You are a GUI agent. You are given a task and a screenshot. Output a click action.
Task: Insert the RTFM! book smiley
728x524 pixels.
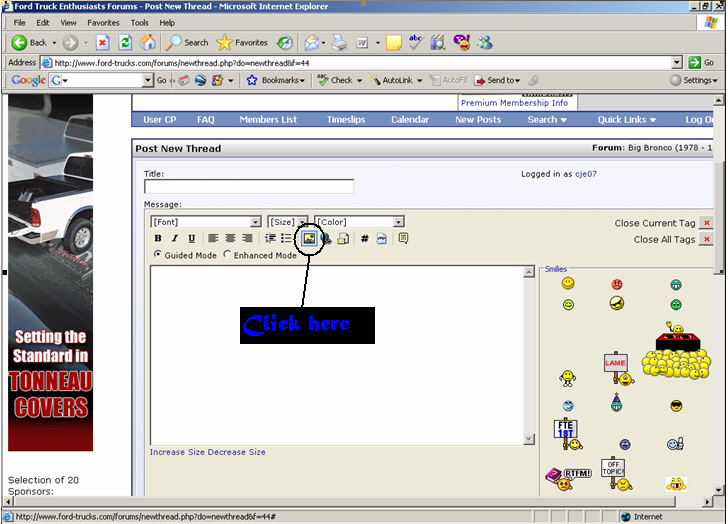(x=568, y=479)
